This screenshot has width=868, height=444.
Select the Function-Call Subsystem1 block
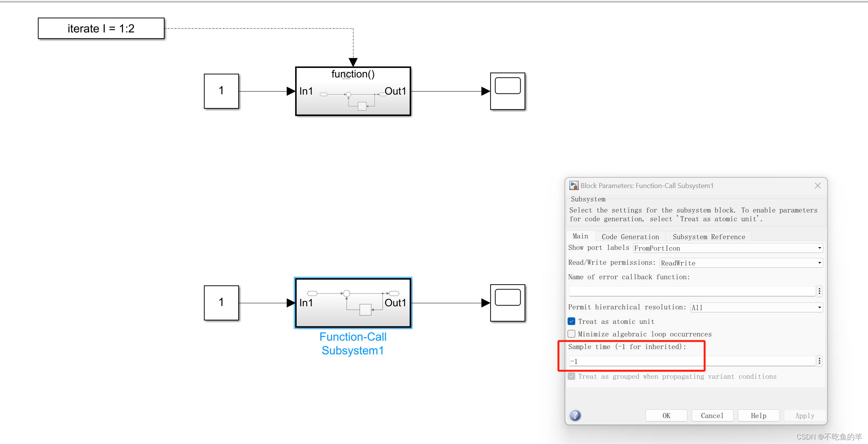click(x=353, y=302)
